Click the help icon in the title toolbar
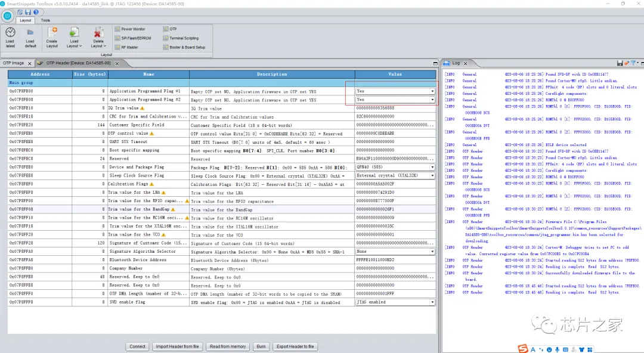This screenshot has width=644, height=353. (35, 12)
